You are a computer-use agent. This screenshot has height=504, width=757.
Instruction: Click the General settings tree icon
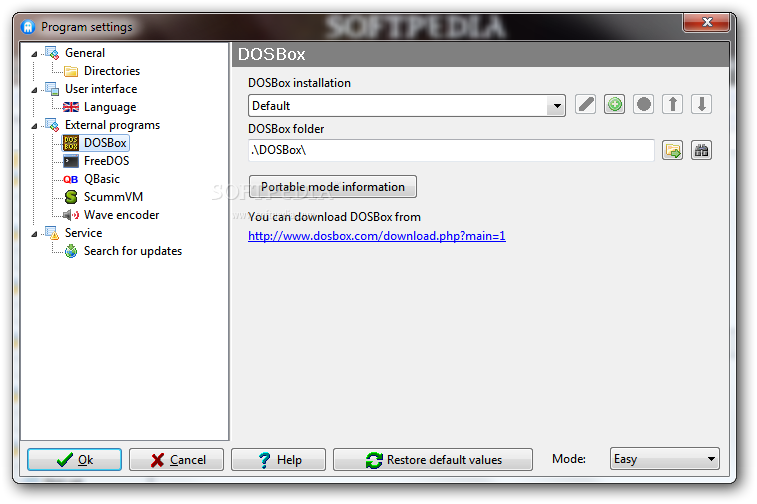point(52,53)
